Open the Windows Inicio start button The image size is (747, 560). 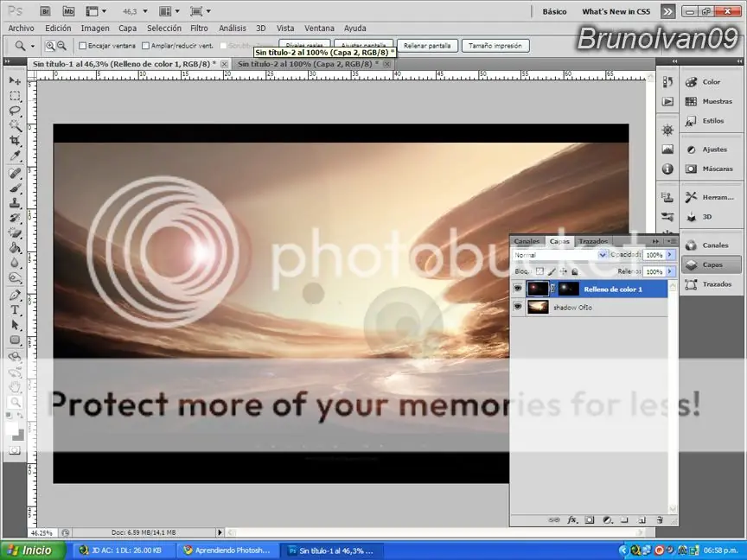[32, 550]
